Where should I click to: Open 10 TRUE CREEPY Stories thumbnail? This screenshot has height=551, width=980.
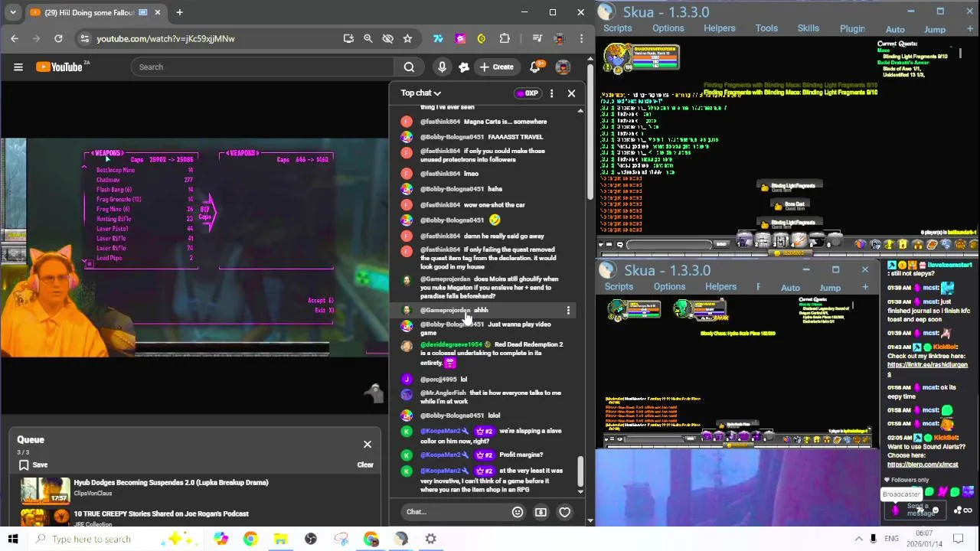(45, 516)
